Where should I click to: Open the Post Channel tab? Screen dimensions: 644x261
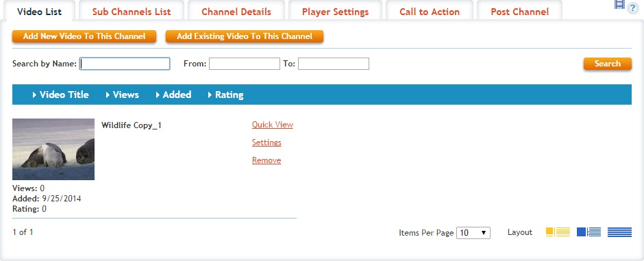[519, 12]
